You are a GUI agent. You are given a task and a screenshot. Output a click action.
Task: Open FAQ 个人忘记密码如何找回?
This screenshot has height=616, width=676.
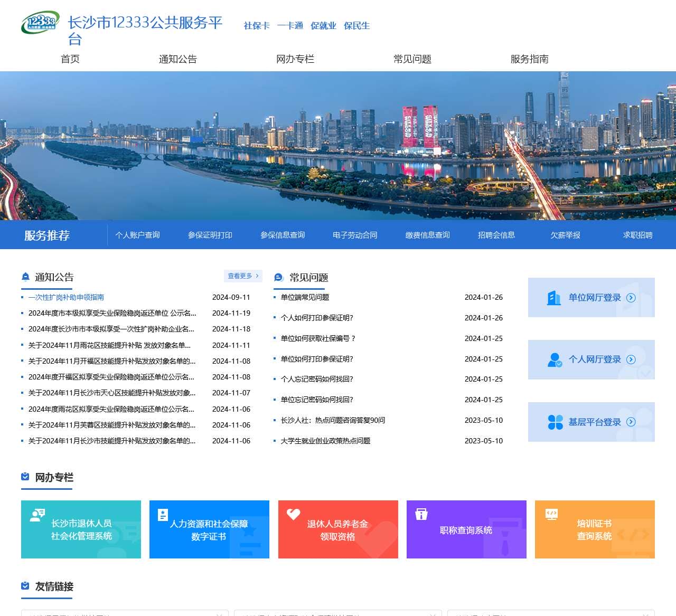pos(317,379)
